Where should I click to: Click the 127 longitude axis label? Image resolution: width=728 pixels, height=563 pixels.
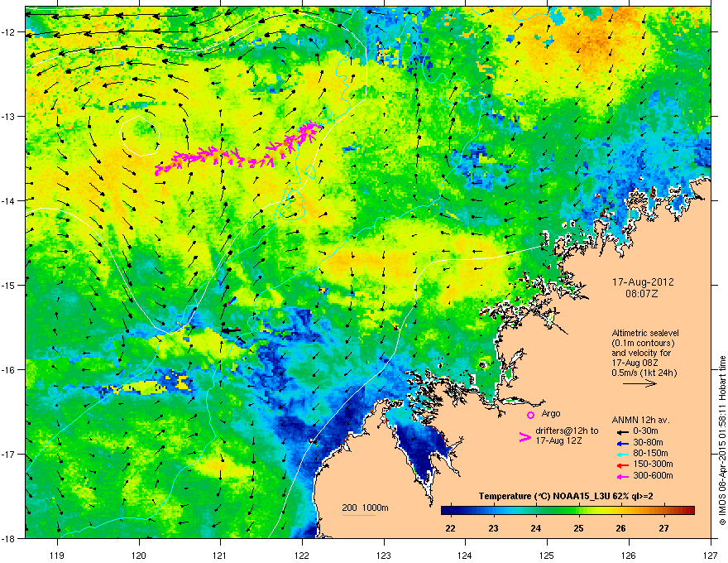point(711,555)
